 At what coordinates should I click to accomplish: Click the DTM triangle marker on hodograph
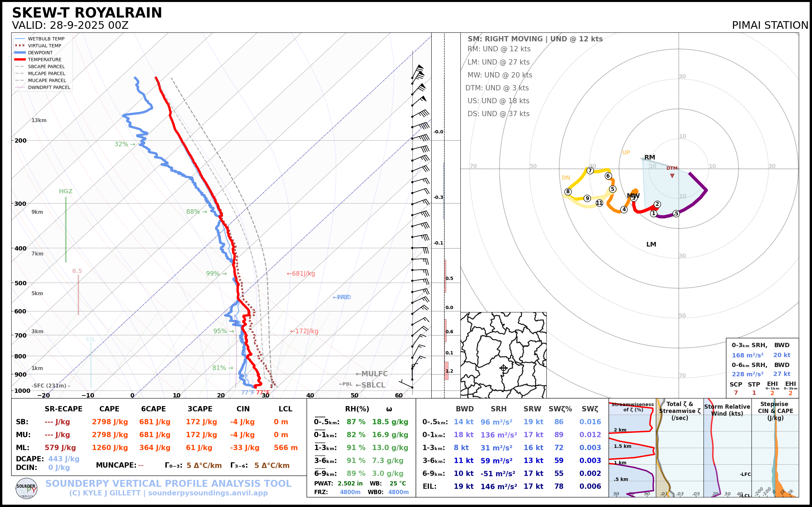(672, 176)
